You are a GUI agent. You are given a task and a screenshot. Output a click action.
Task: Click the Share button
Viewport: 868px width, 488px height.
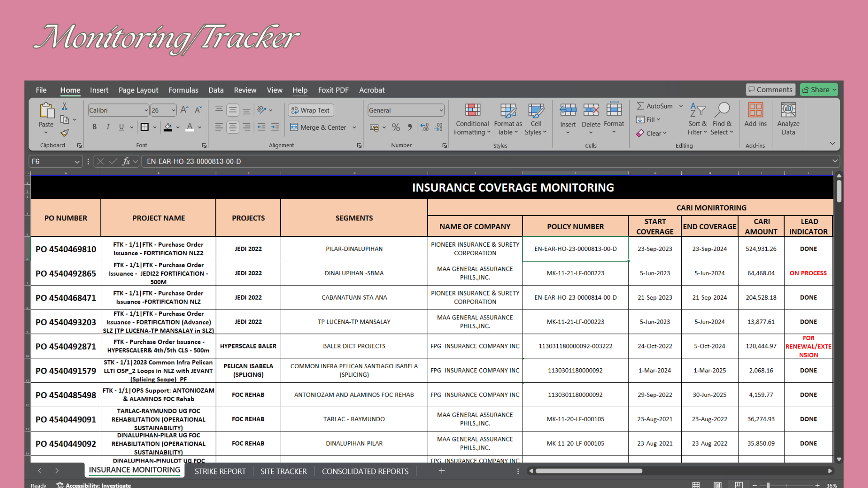click(818, 89)
